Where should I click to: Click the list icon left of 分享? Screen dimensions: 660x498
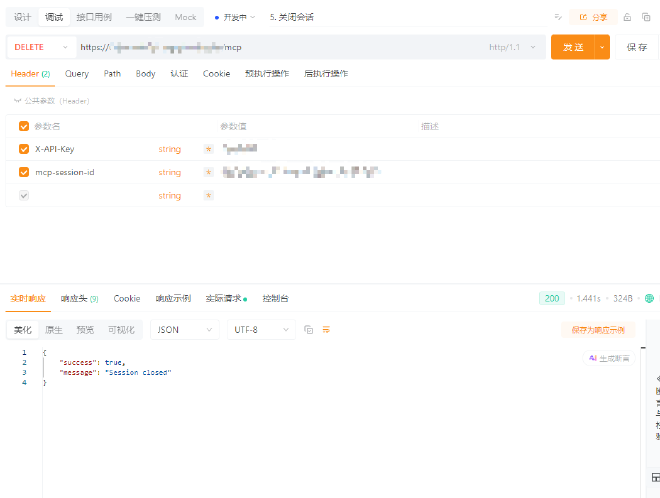coord(558,17)
